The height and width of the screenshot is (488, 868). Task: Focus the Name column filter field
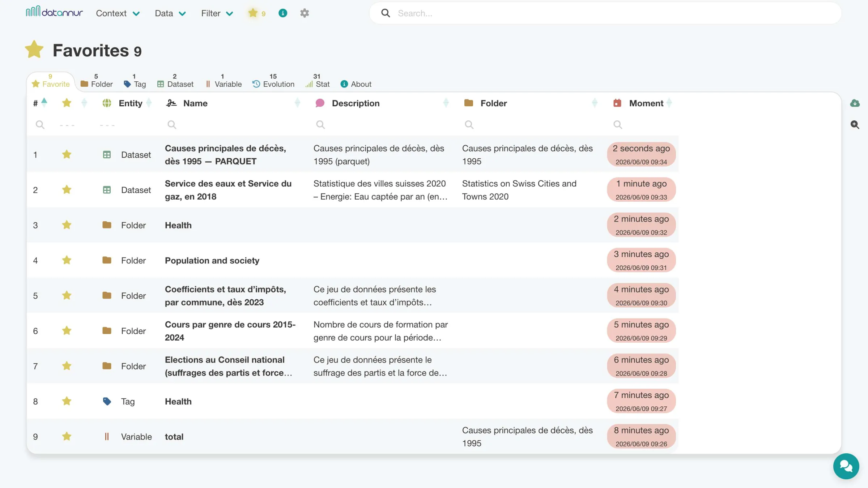click(231, 125)
